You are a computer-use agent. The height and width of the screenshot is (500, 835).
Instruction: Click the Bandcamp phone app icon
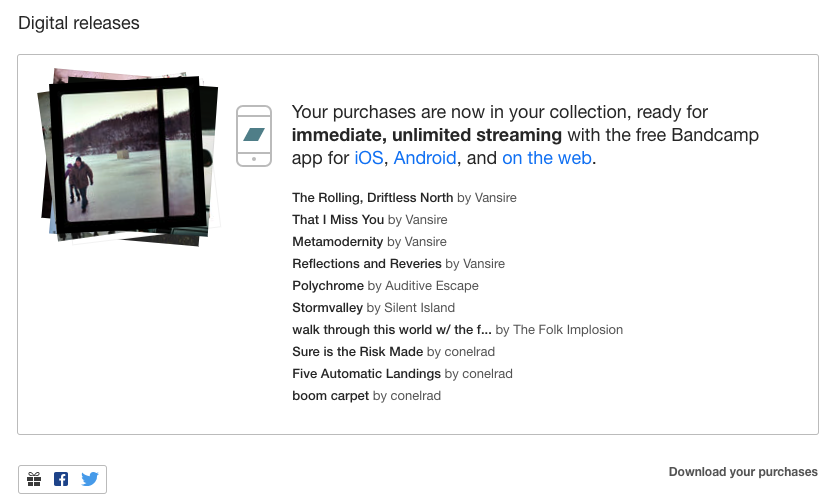pos(254,135)
